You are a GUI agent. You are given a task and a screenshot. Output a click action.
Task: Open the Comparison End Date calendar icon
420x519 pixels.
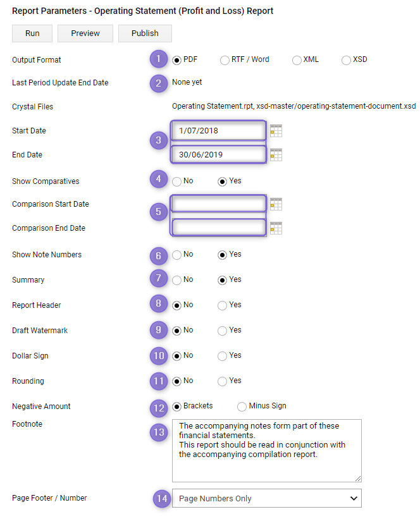coord(276,228)
